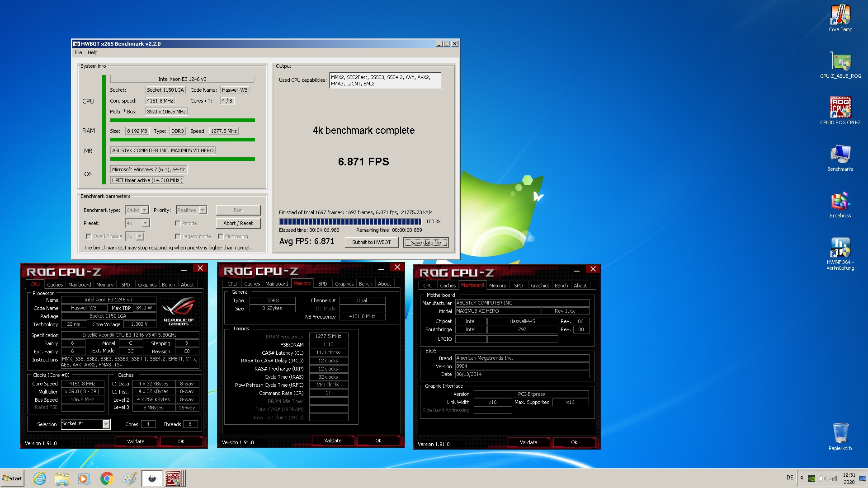Open Windows Explorer from taskbar
This screenshot has height=488, width=868.
(62, 479)
